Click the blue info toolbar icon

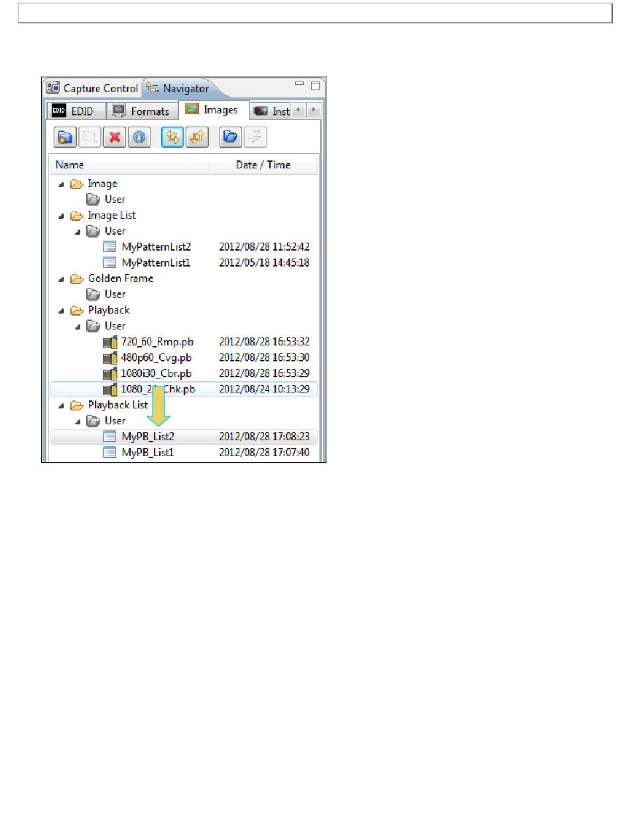click(x=139, y=137)
